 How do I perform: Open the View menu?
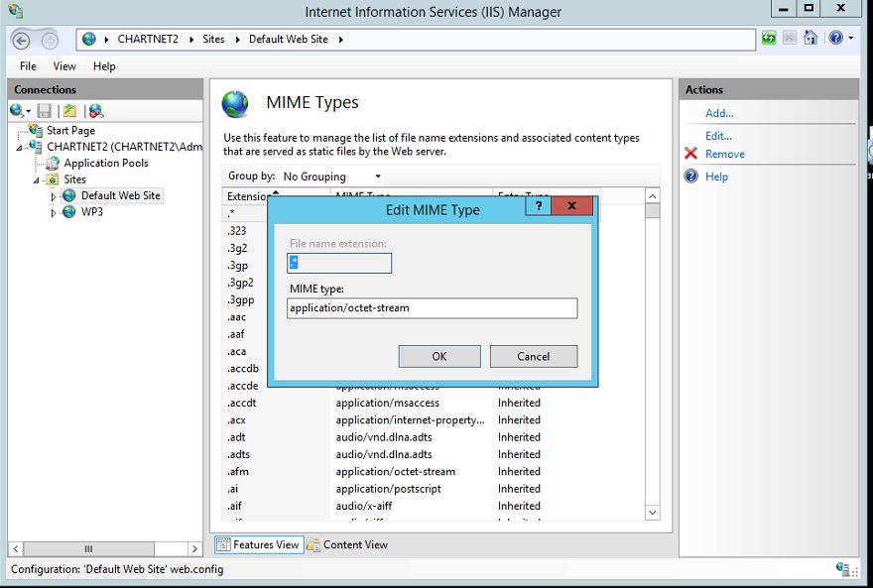tap(64, 66)
